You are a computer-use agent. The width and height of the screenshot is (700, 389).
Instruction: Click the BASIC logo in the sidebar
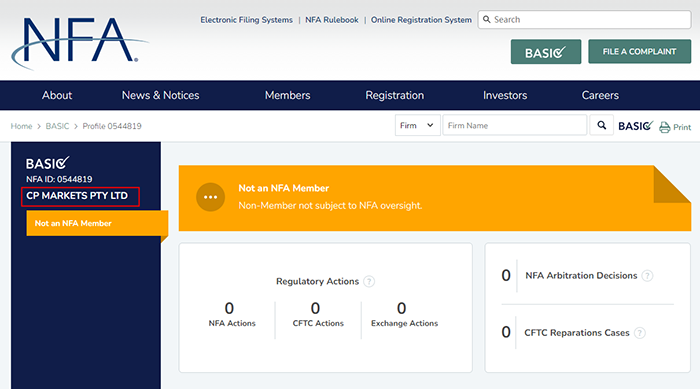(48, 163)
